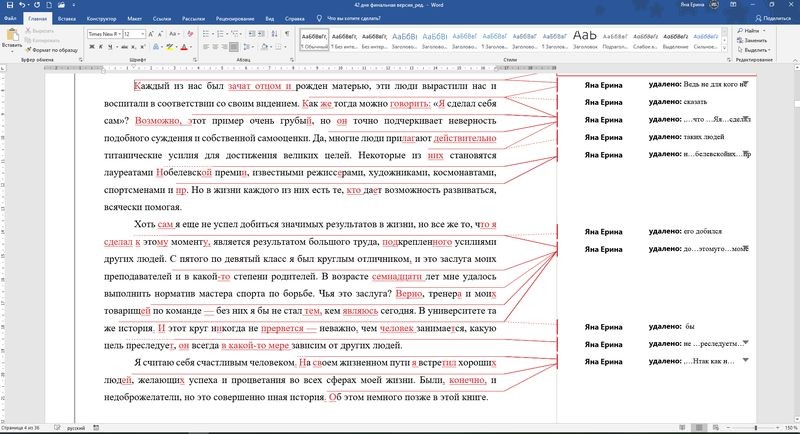The height and width of the screenshot is (434, 800).
Task: Toggle italic (К) formatting
Action: coord(101,47)
